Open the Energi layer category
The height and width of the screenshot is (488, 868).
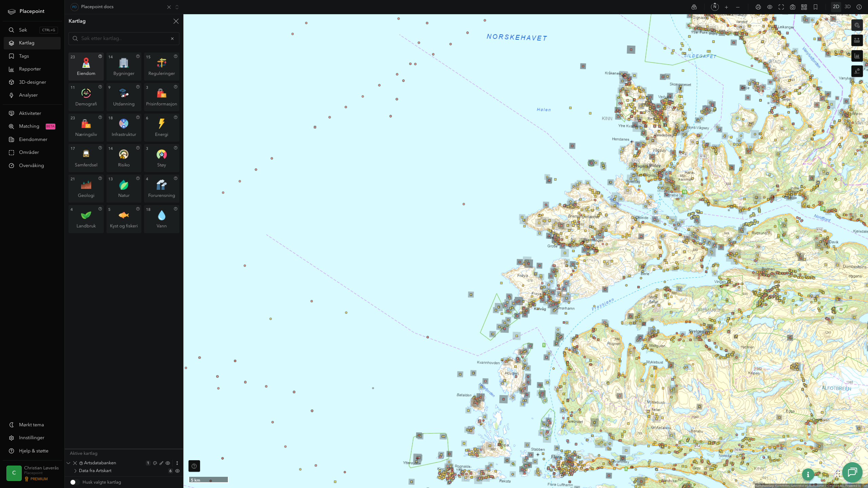tap(161, 127)
